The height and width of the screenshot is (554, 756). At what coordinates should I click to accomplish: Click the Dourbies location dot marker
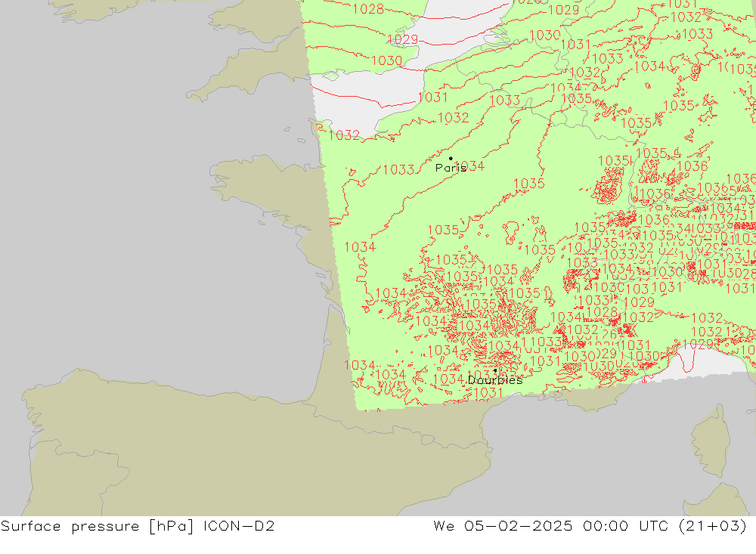(495, 370)
